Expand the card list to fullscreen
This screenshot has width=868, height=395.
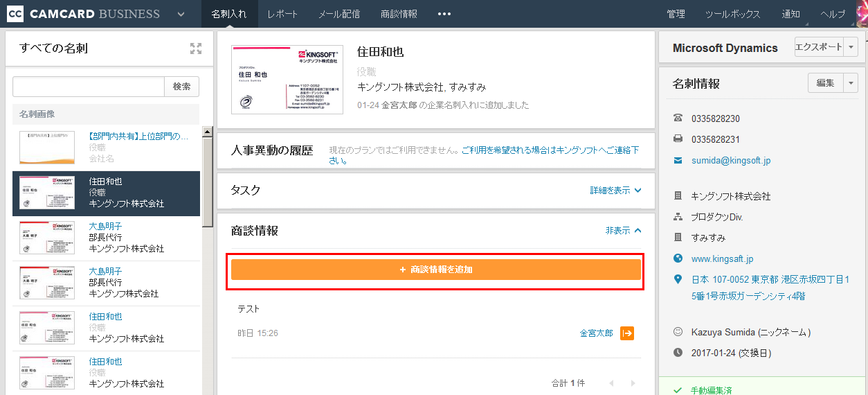[196, 49]
